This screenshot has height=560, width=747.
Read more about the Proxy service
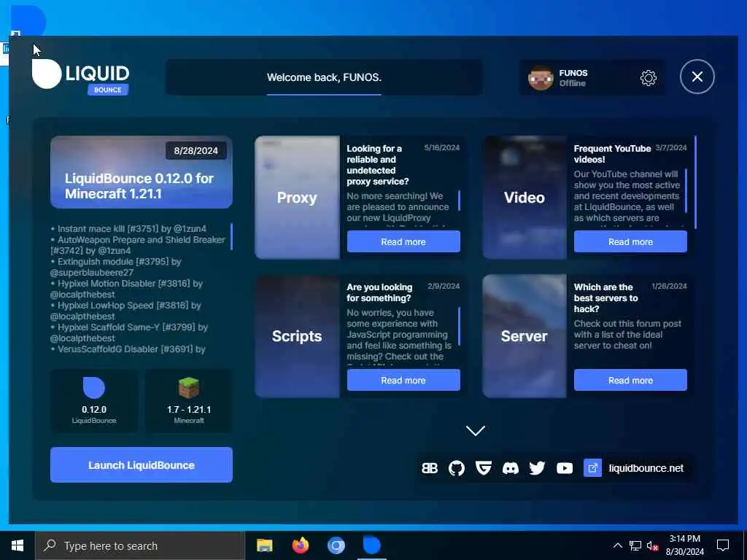(403, 241)
